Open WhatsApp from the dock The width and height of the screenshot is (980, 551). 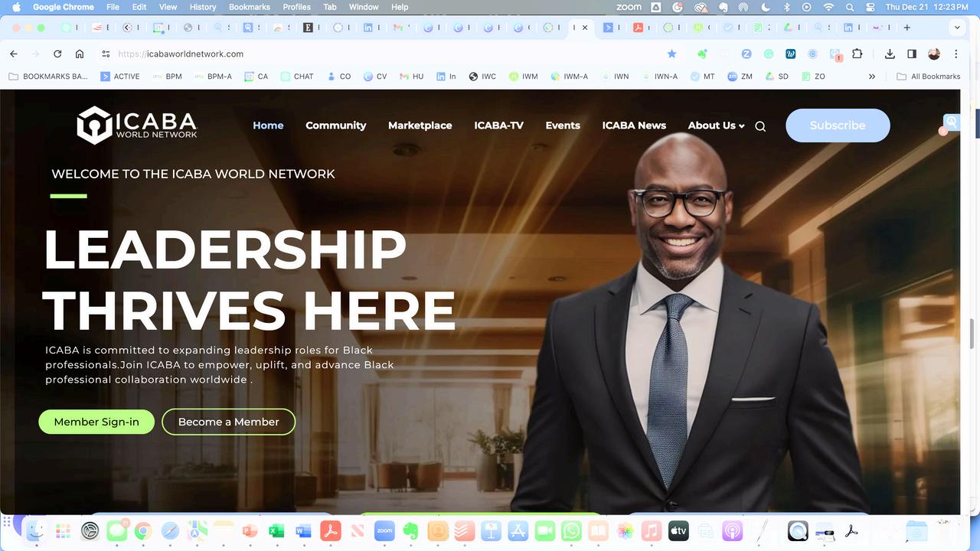571,530
